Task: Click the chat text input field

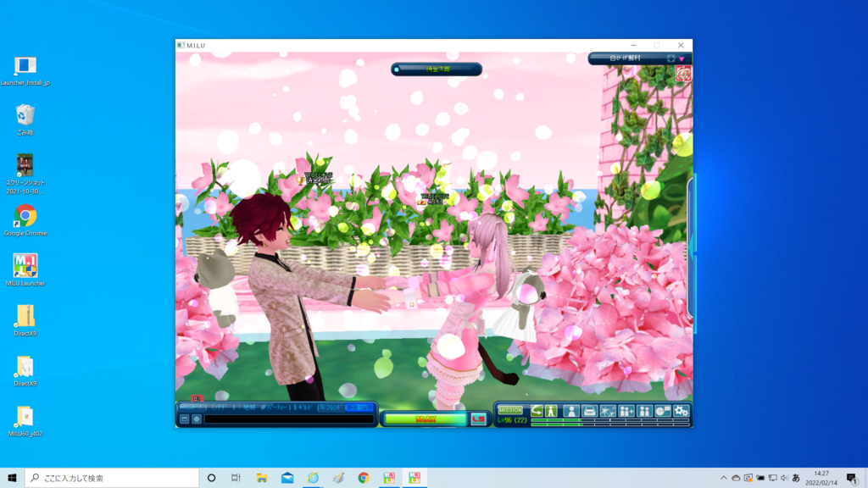Action: [289, 419]
